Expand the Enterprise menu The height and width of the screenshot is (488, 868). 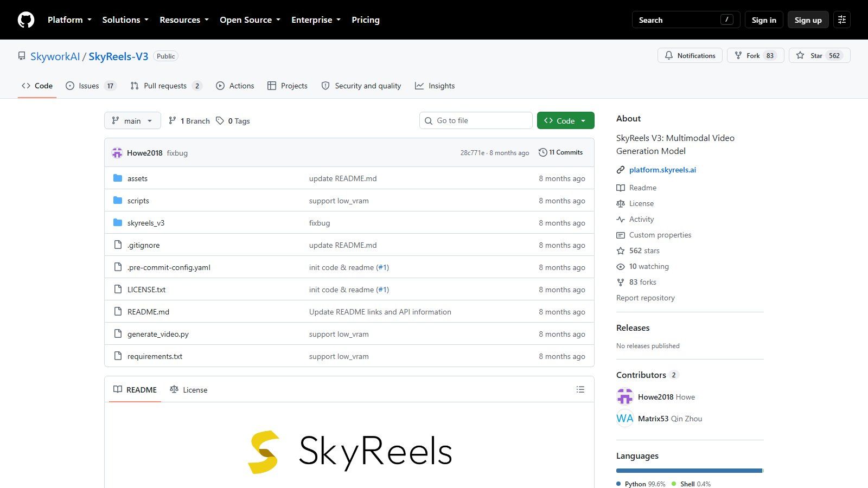point(316,20)
